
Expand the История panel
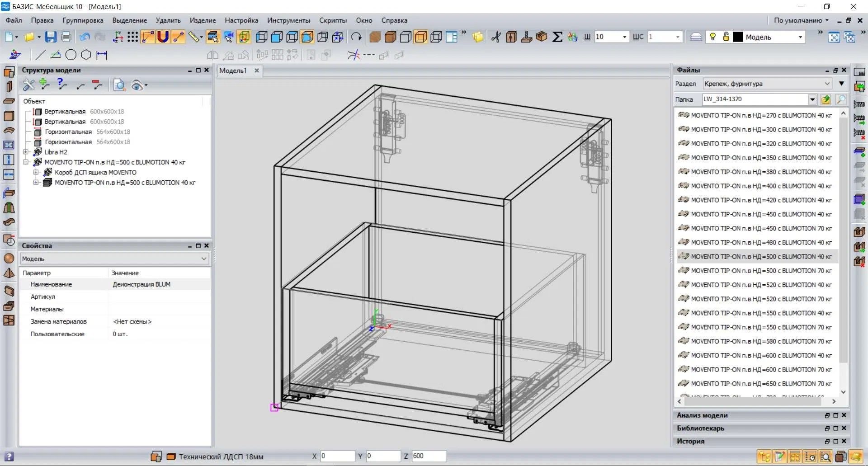tap(690, 441)
